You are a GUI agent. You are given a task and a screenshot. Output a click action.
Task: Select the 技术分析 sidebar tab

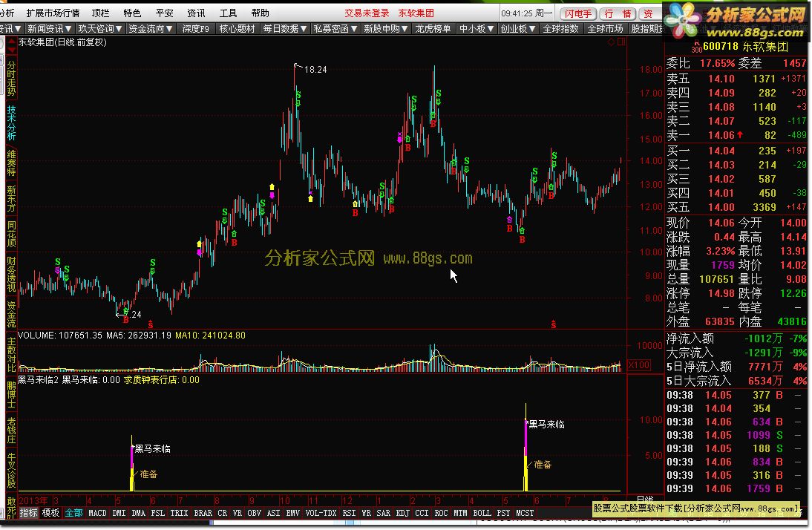pos(11,122)
